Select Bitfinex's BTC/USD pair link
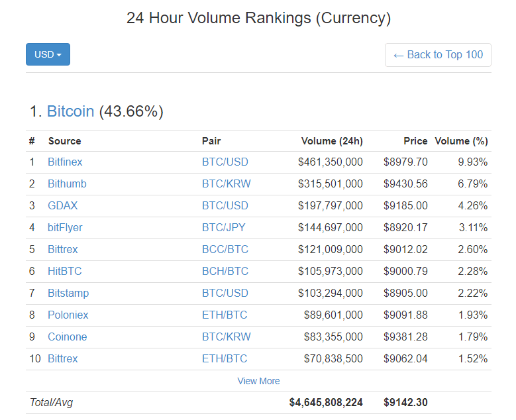Image resolution: width=516 pixels, height=420 pixels. [225, 162]
